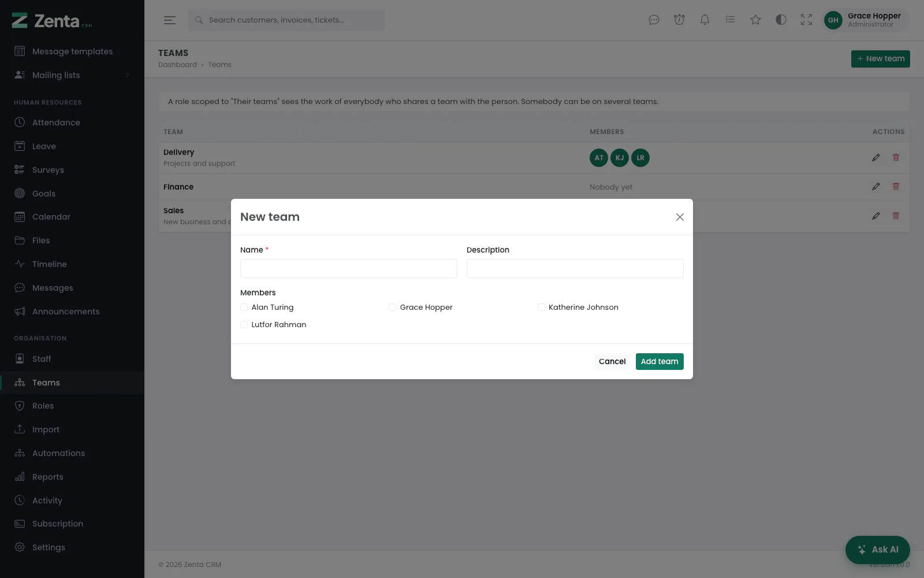924x578 pixels.
Task: Edit the Finance team with pencil icon
Action: 876,186
